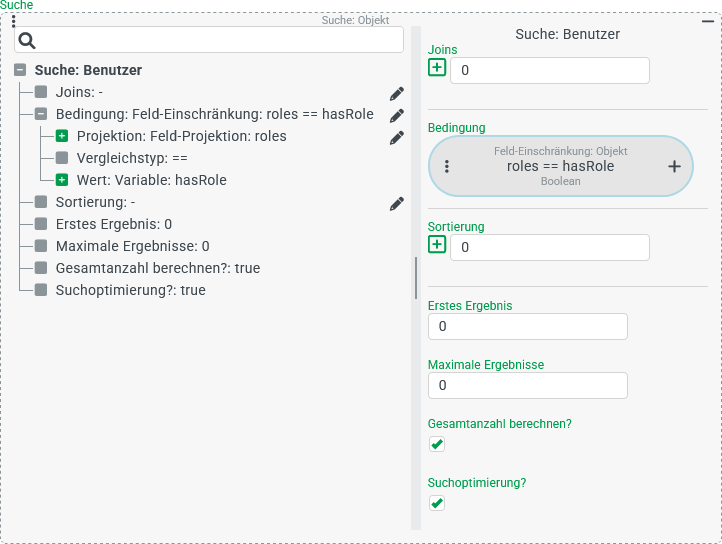Click the magnifier search icon

click(28, 40)
